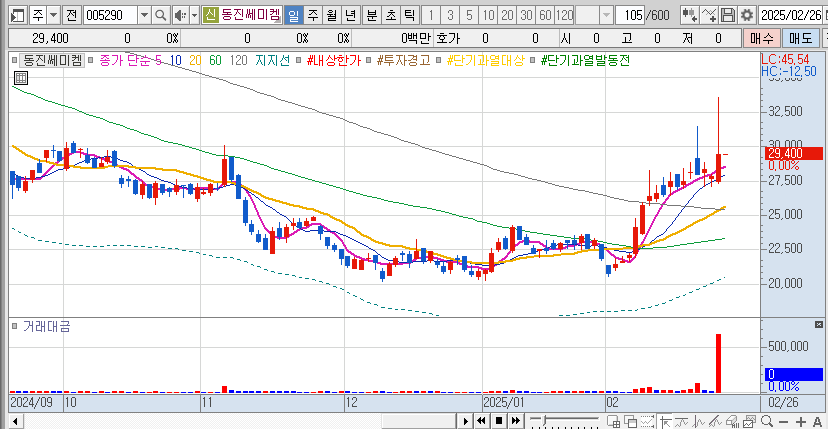Click the 30 interval button

526,15
